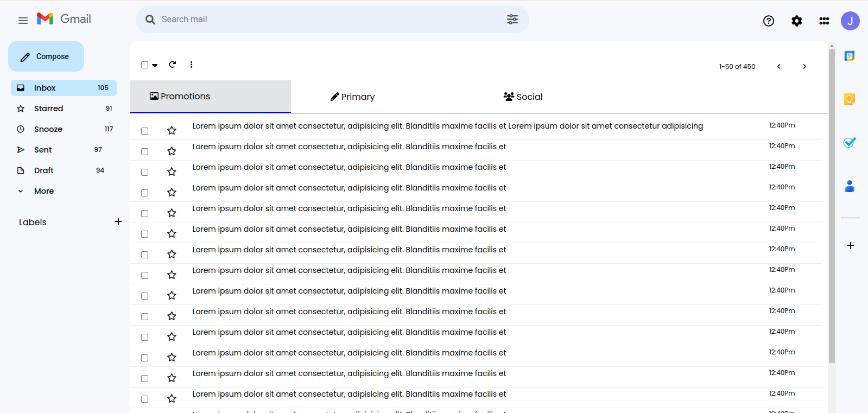Screen dimensions: 868x413
Task: Open the main menu hamburger icon
Action: pos(23,21)
